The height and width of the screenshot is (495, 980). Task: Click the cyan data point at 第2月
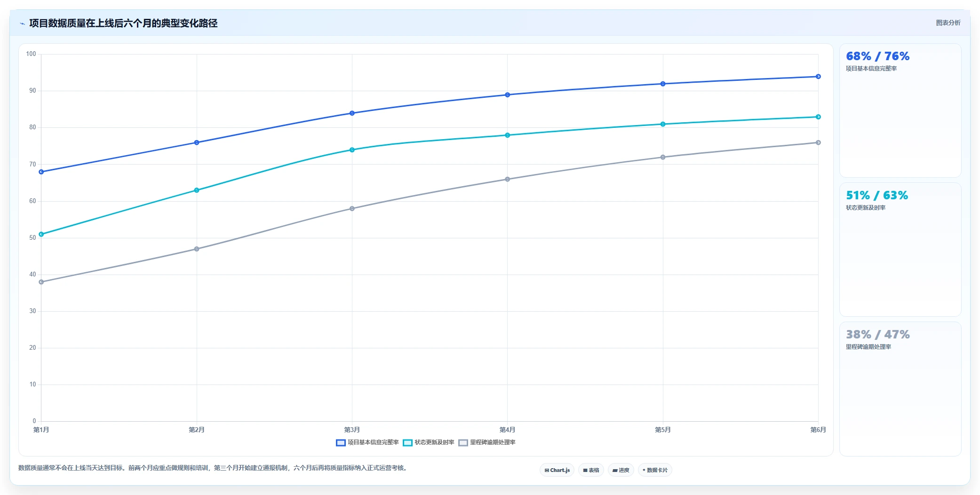(x=197, y=190)
